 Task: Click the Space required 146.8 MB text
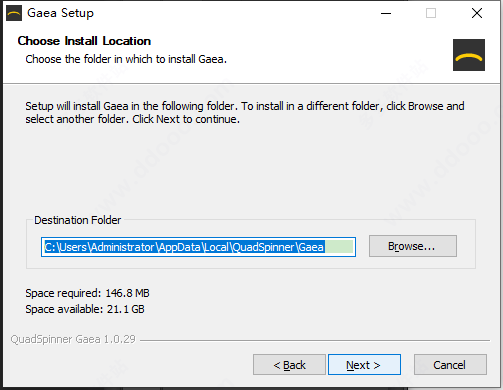(87, 293)
